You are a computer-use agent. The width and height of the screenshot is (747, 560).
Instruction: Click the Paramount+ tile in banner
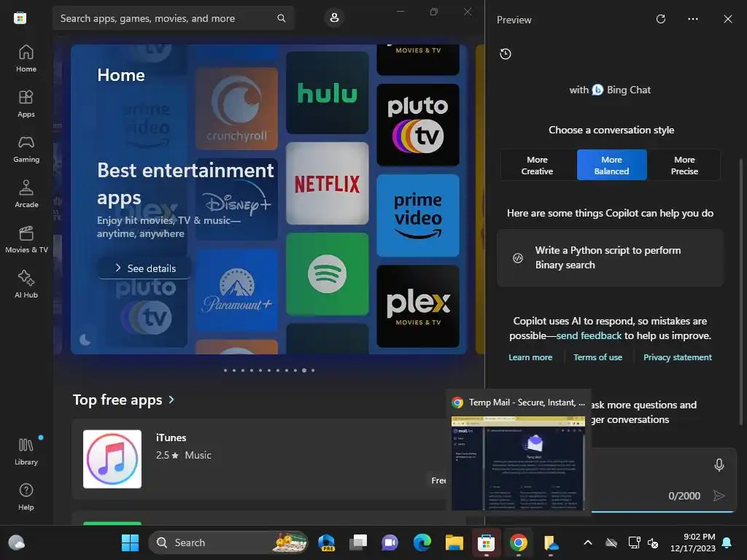[x=237, y=289]
